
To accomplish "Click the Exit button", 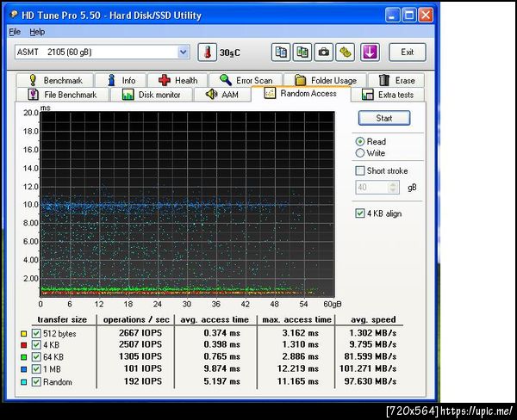I will [408, 52].
